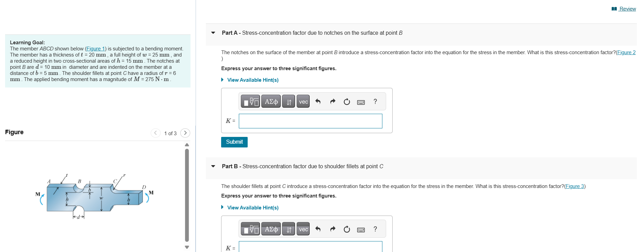The image size is (644, 252).
Task: Collapse the Part A section
Action: tap(213, 33)
